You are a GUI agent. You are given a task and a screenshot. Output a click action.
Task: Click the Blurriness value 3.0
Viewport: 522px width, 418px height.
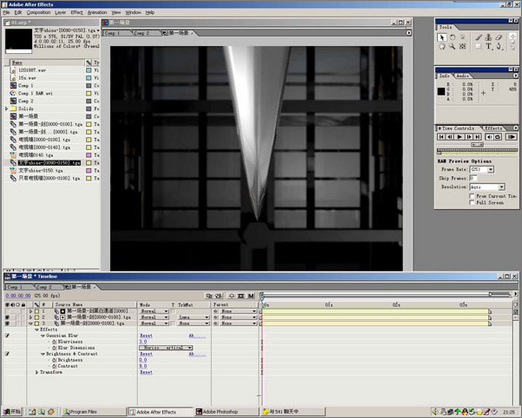(x=143, y=342)
